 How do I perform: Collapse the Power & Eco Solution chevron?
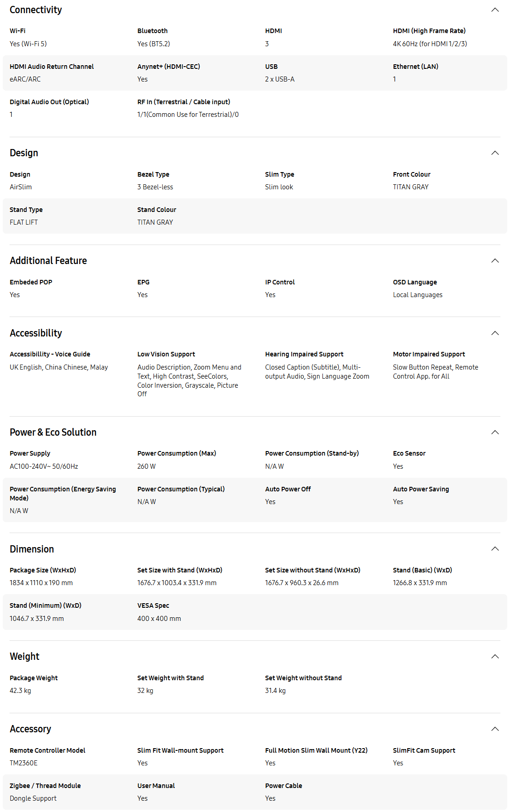tap(495, 432)
